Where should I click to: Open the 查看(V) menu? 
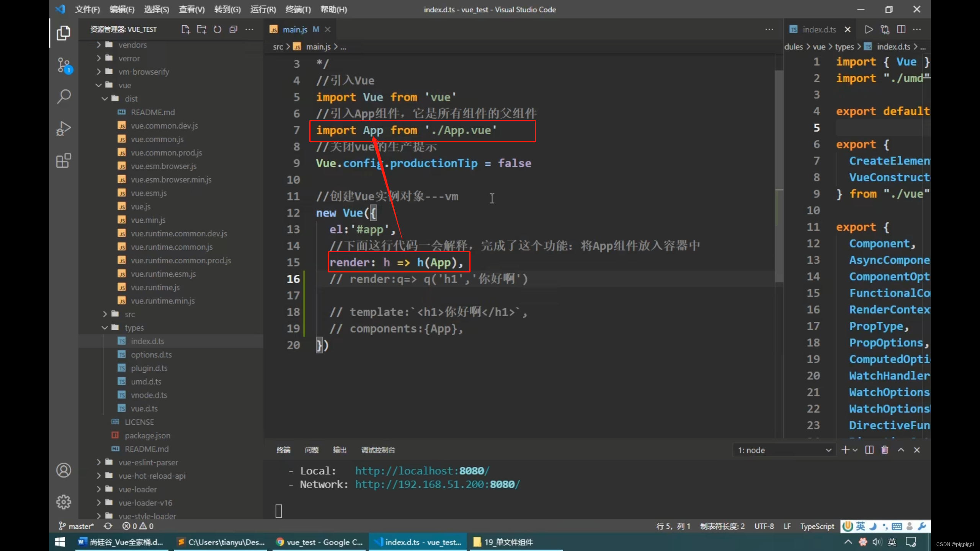click(192, 10)
